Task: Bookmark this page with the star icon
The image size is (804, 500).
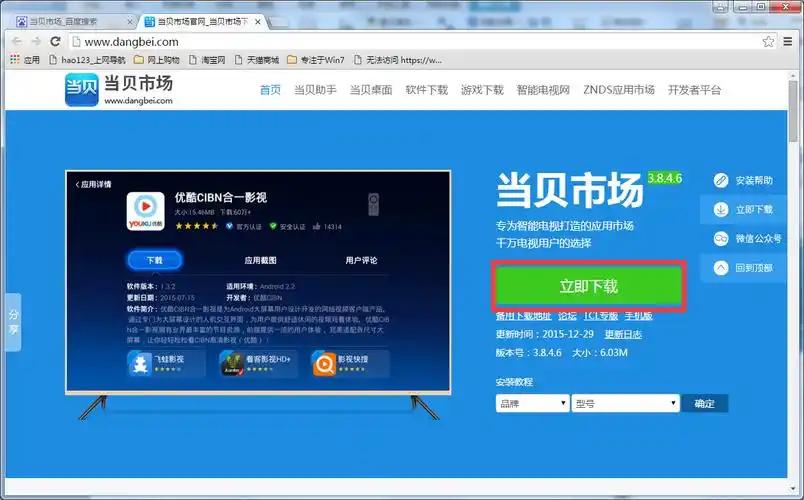Action: click(x=768, y=42)
